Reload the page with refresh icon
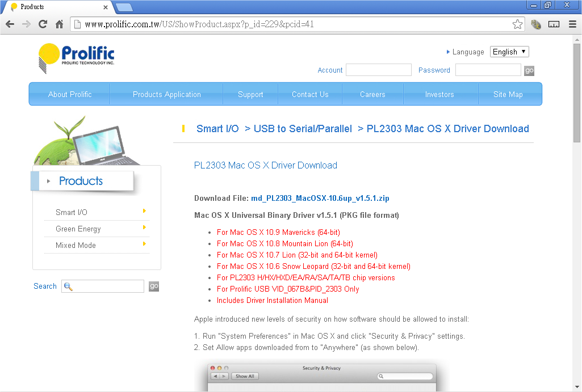 [x=43, y=24]
